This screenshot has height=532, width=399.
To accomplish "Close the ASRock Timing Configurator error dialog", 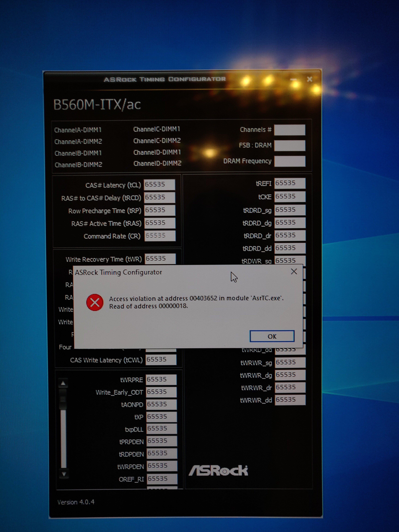I will point(294,272).
